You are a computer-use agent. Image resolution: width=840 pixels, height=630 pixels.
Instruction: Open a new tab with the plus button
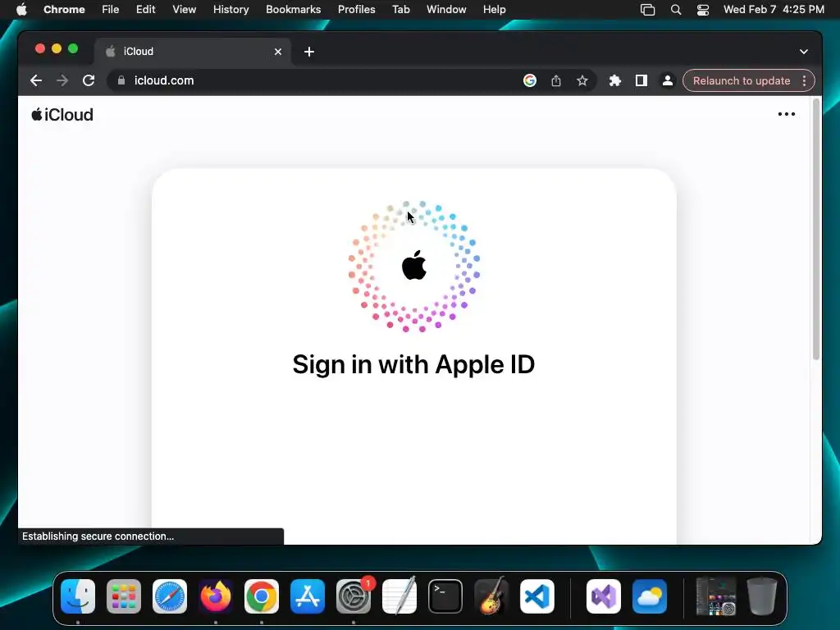[309, 52]
